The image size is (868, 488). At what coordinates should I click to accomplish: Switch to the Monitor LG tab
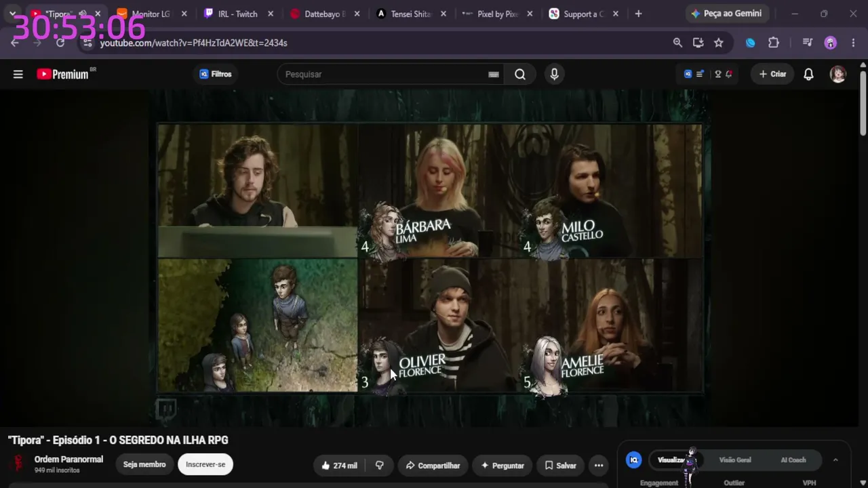coord(152,14)
